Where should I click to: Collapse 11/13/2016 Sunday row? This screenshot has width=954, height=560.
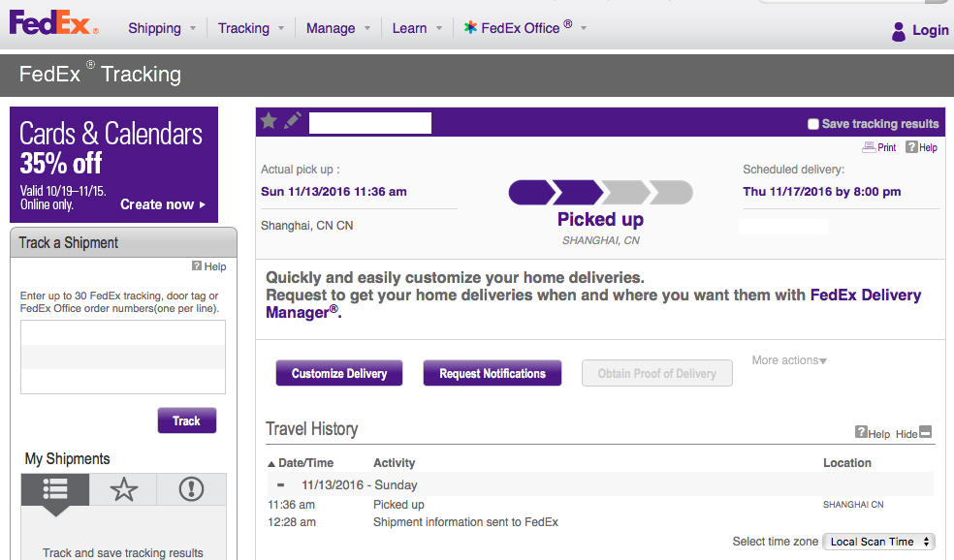click(x=280, y=484)
